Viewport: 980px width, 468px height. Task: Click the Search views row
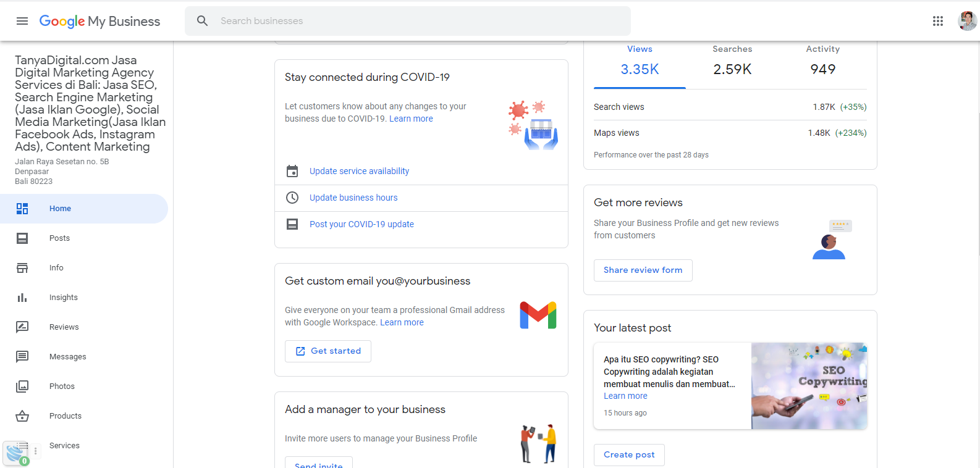[730, 107]
